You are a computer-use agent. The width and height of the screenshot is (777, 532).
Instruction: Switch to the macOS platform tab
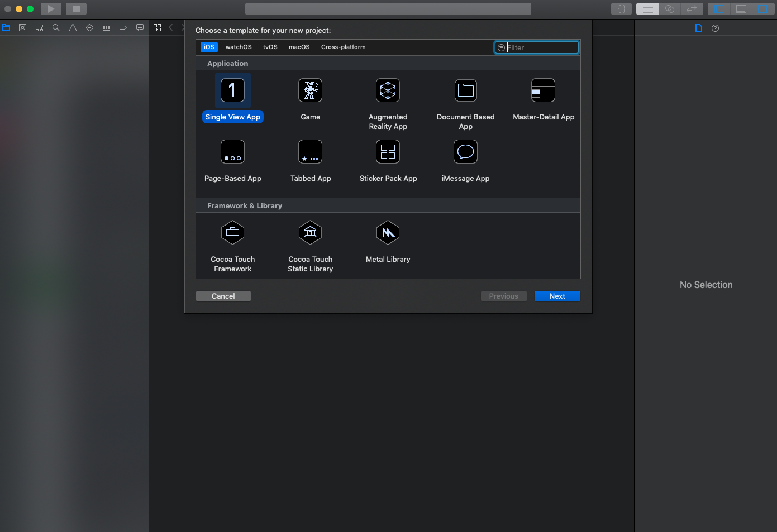point(299,47)
